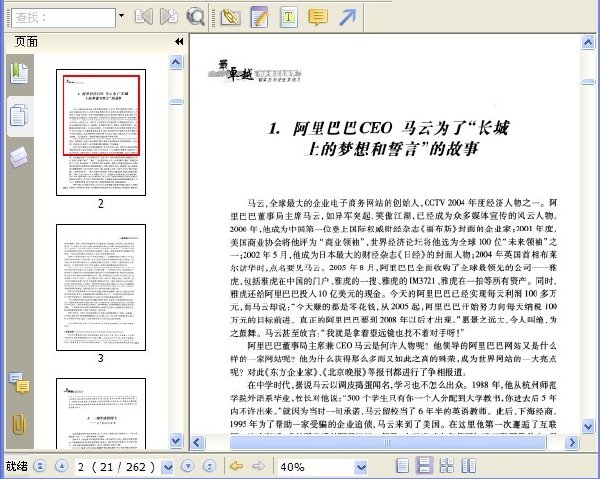Click the document chapter title heading
The image size is (600, 479).
[x=389, y=138]
